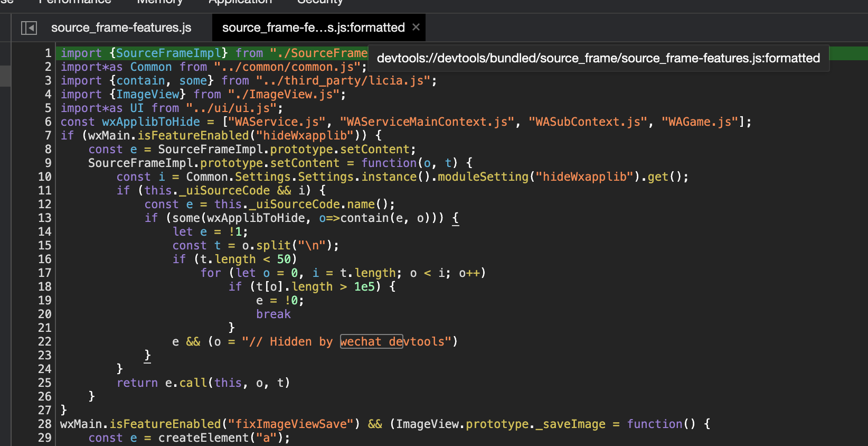The height and width of the screenshot is (446, 868).
Task: Open the Security panel tab
Action: pyautogui.click(x=320, y=2)
